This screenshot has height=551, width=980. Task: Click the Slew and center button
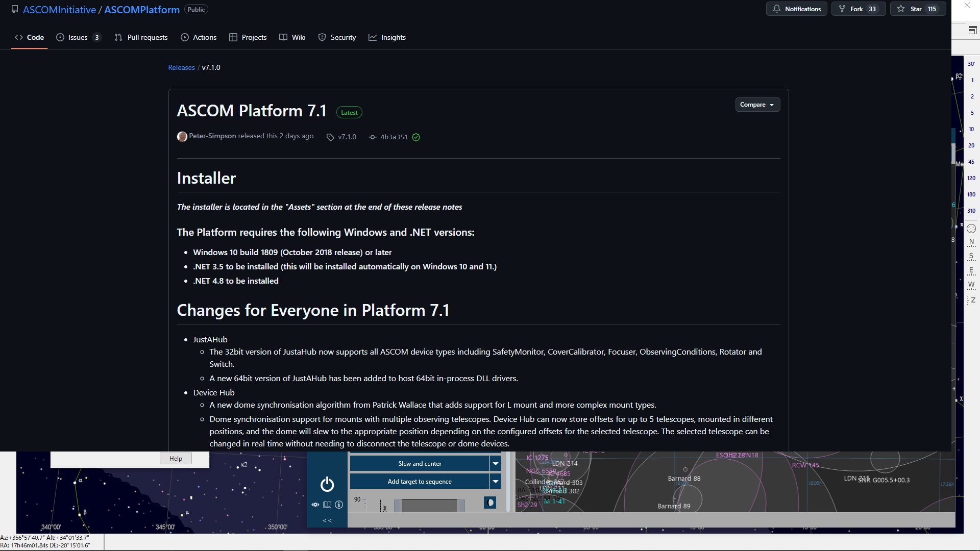420,463
